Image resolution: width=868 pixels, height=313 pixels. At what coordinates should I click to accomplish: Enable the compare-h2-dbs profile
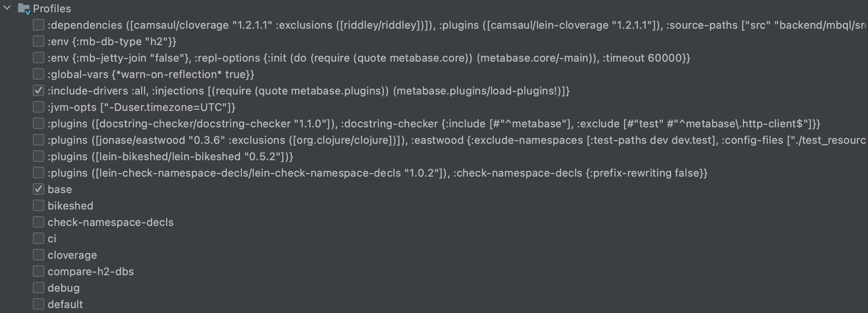tap(38, 271)
